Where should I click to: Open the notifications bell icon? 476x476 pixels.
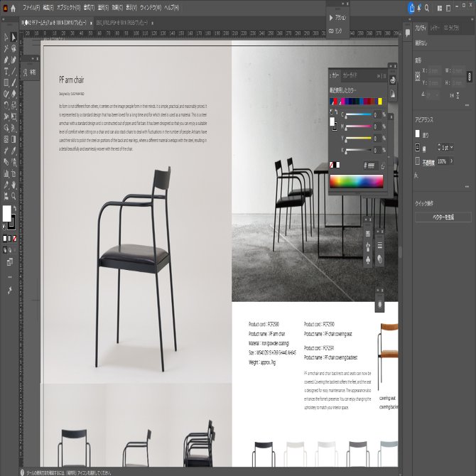(419, 9)
